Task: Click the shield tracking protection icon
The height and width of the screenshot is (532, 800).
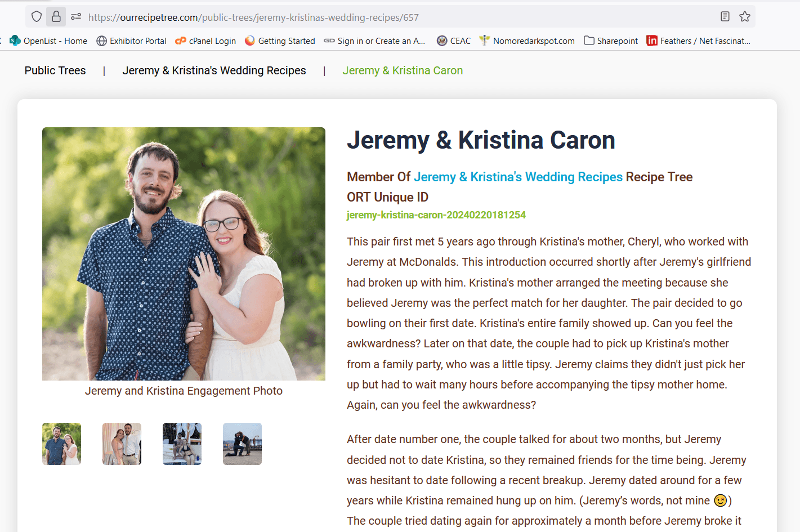Action: tap(37, 17)
